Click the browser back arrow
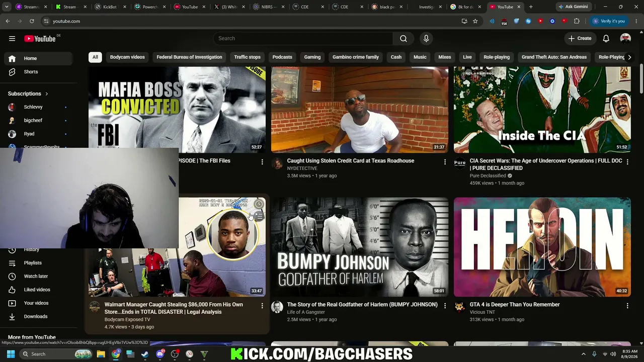This screenshot has width=644, height=362. coord(8,21)
